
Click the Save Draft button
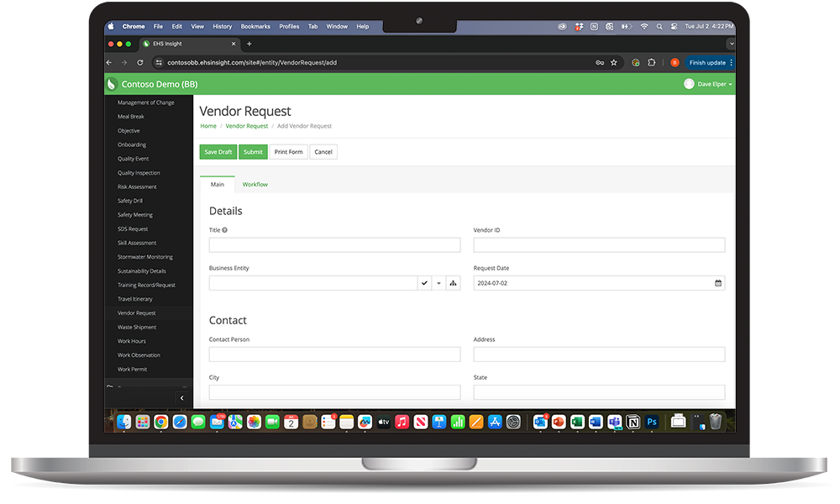pyautogui.click(x=218, y=151)
